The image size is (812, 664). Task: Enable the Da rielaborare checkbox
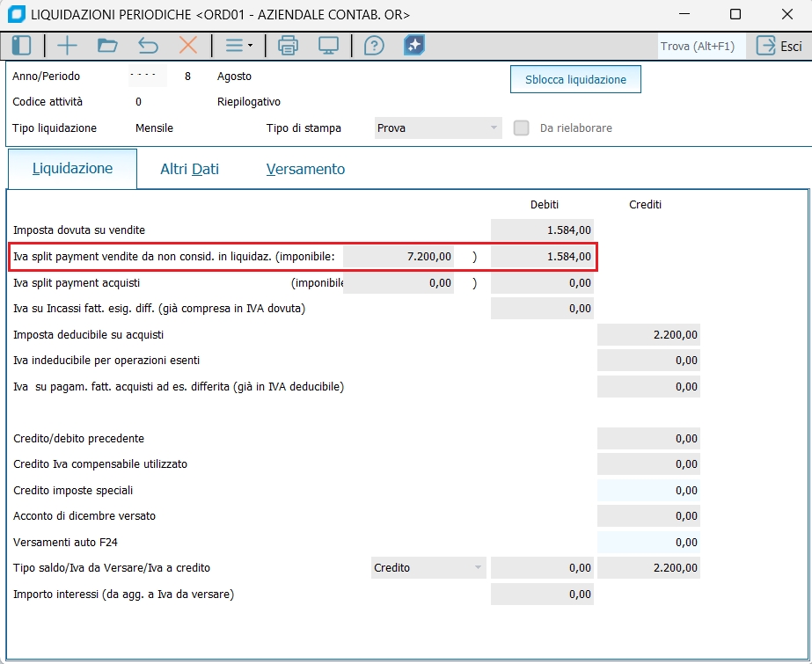click(x=522, y=128)
